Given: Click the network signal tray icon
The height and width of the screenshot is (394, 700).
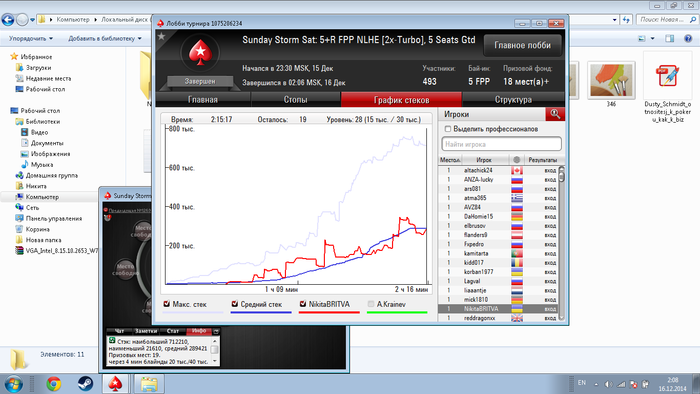Looking at the screenshot, I should 621,384.
